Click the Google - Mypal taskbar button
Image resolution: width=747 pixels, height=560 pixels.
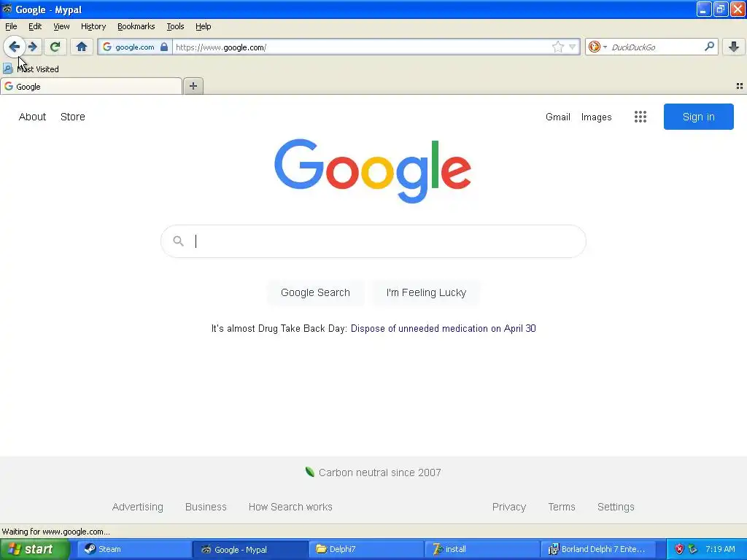tap(251, 549)
